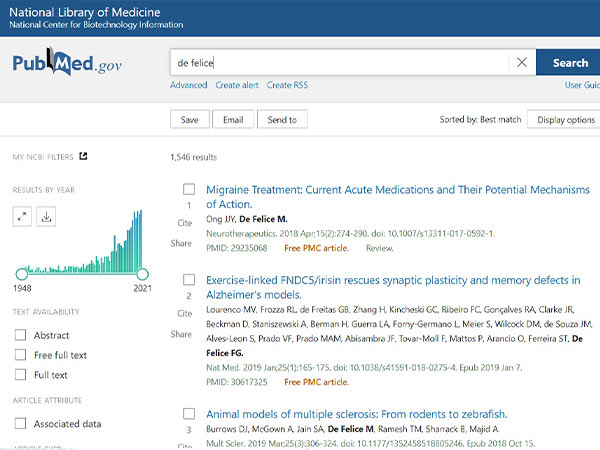Select the Migraine Treatment result checkbox

point(189,189)
